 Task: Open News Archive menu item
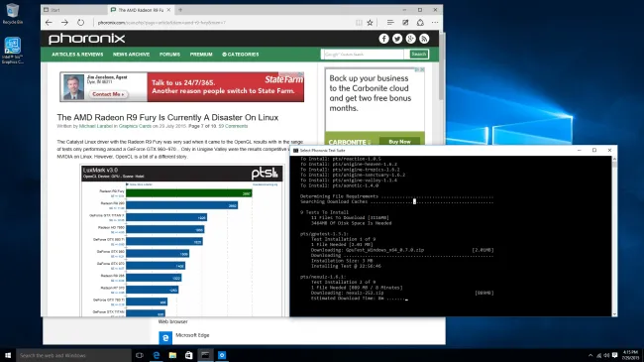(131, 55)
